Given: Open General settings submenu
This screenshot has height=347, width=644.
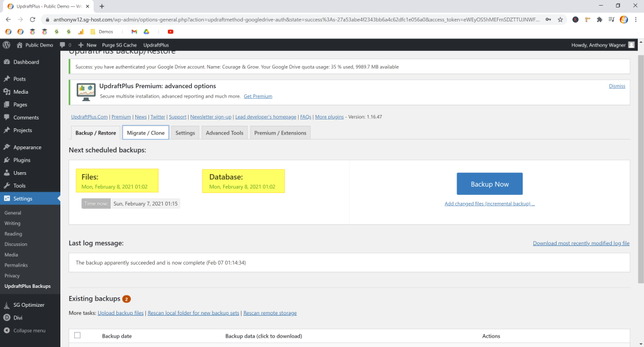Looking at the screenshot, I should click(13, 212).
